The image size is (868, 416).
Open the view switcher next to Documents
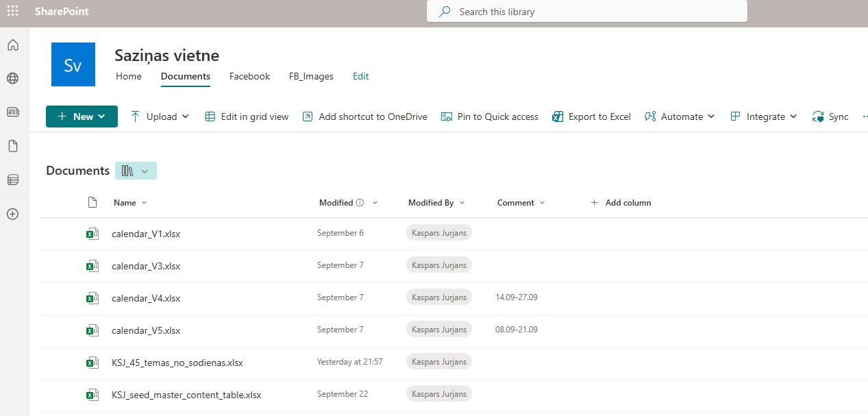coord(135,170)
